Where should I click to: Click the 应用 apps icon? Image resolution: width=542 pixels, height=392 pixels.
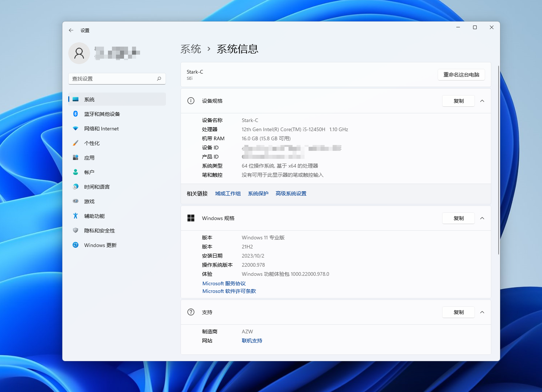coord(76,157)
